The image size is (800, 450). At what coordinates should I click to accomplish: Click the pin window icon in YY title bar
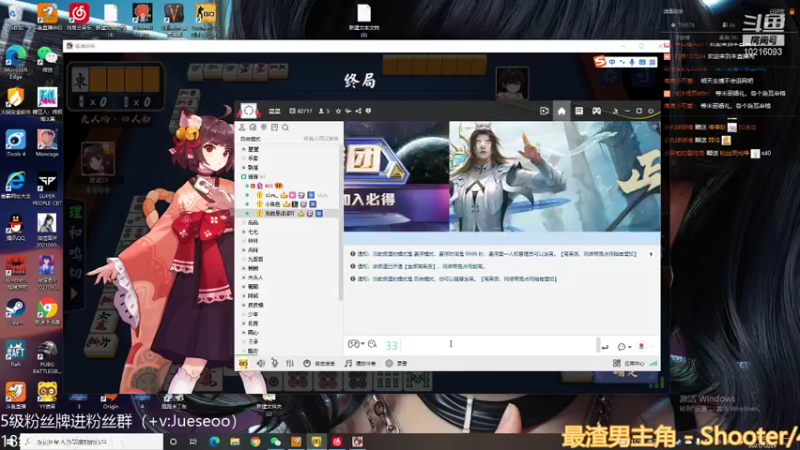(x=615, y=111)
